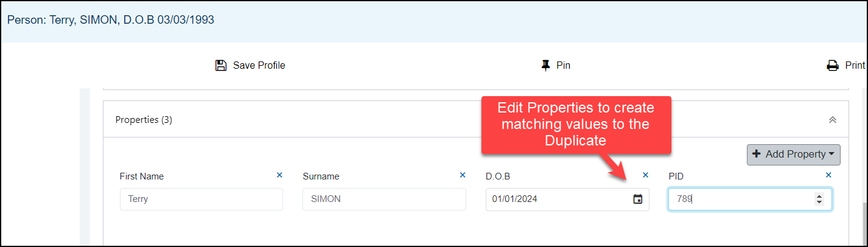Remove the D.O.B property

(x=646, y=175)
